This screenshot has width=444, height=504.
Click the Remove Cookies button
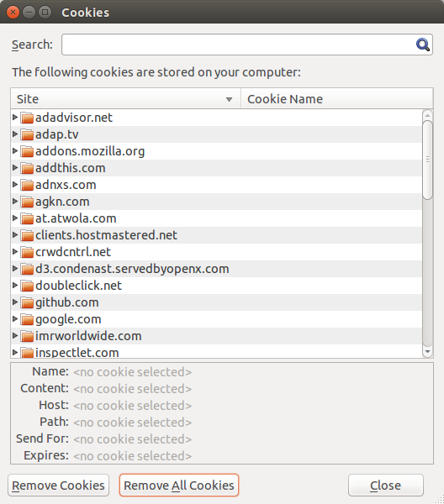coord(58,486)
